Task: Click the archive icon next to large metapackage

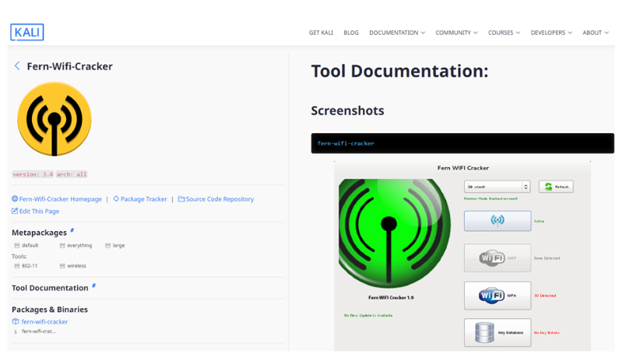Action: (x=107, y=245)
